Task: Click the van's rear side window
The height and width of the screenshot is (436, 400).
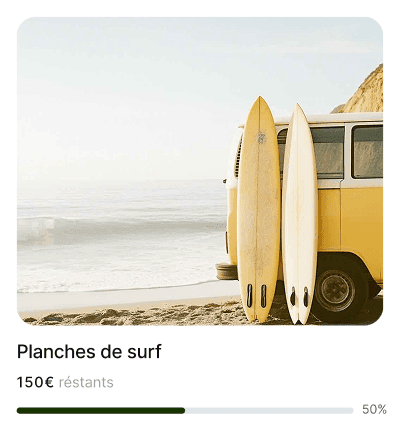Action: pos(367,152)
